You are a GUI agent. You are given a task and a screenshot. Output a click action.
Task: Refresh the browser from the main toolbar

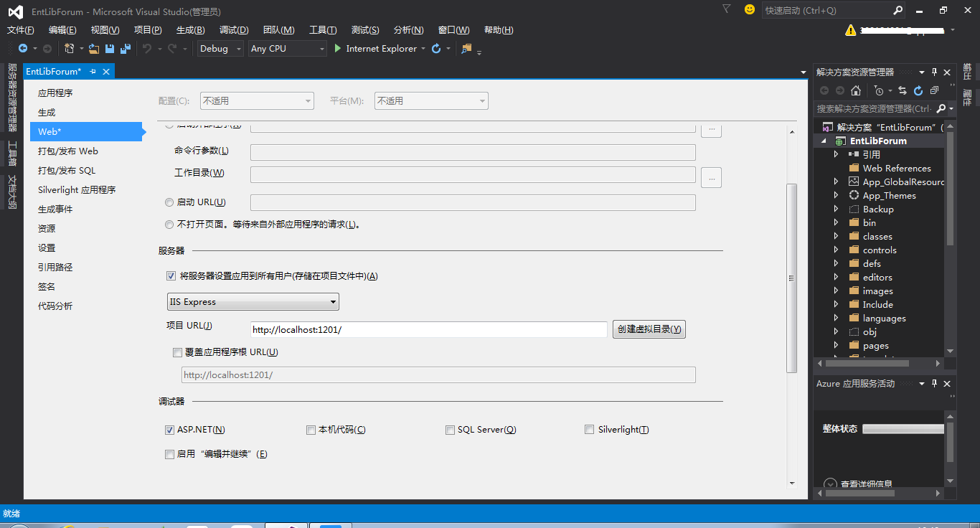tap(435, 48)
